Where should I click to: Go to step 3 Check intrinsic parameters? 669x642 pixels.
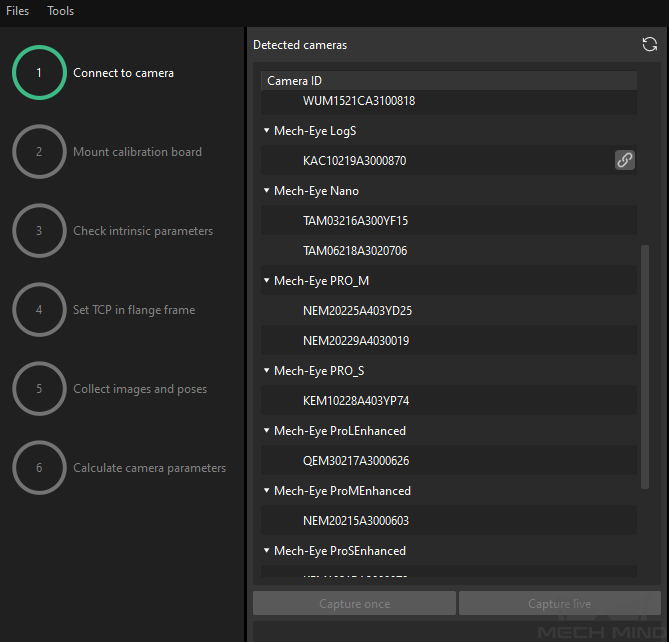[x=113, y=230]
